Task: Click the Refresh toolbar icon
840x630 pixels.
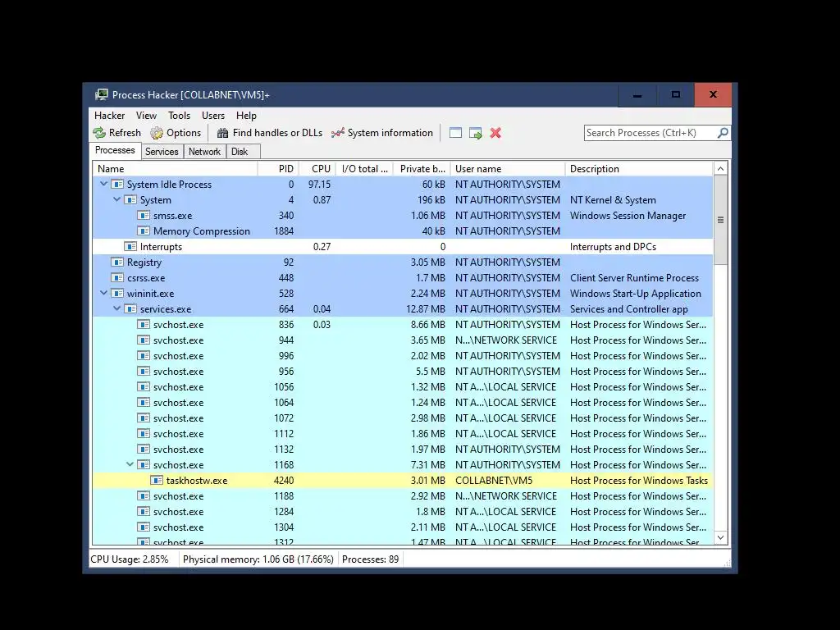Action: click(x=99, y=133)
